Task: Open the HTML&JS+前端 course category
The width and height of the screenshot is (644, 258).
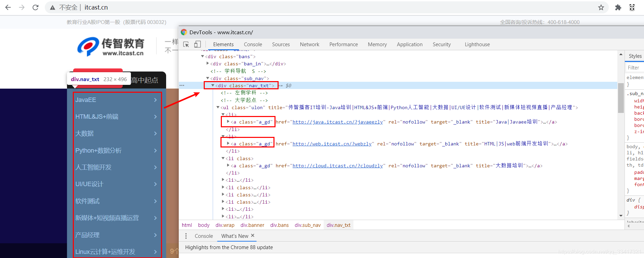Action: tap(117, 117)
